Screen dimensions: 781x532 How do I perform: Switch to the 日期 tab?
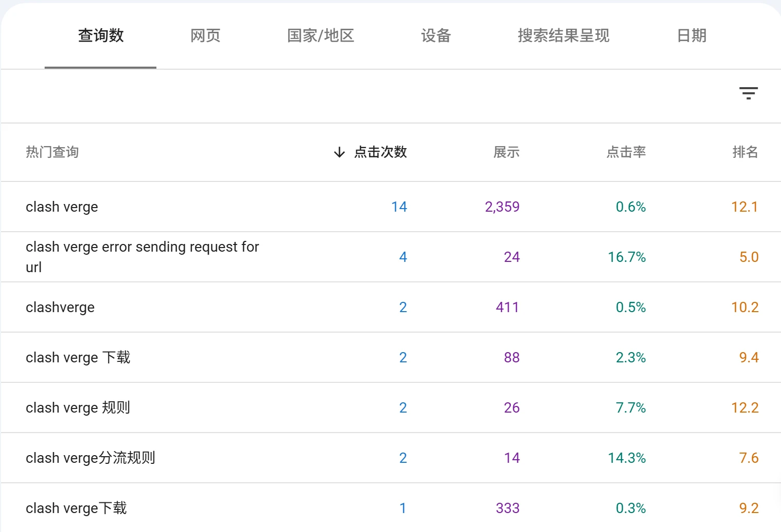point(691,36)
